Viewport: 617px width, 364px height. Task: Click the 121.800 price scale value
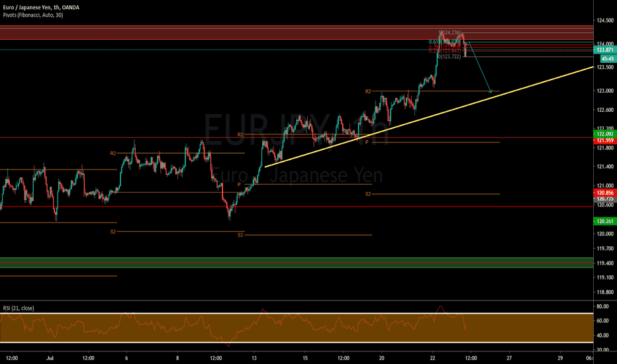click(x=605, y=148)
